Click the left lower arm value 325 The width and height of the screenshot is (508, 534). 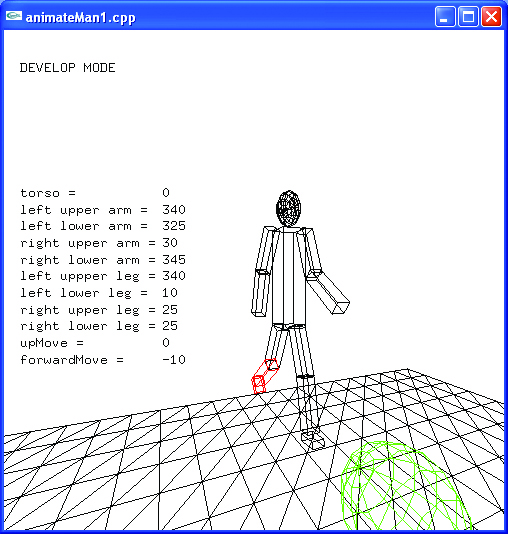(174, 226)
